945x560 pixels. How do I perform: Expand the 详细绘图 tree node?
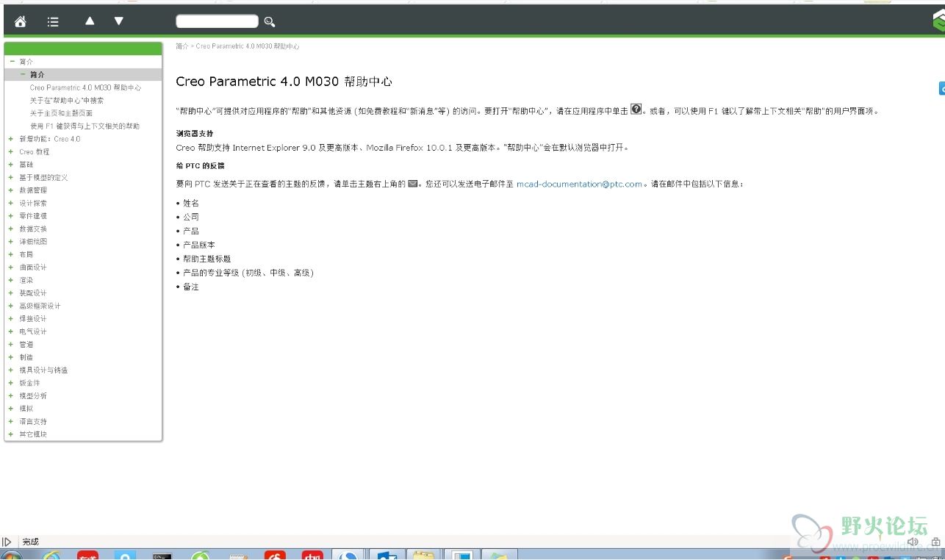pos(11,242)
